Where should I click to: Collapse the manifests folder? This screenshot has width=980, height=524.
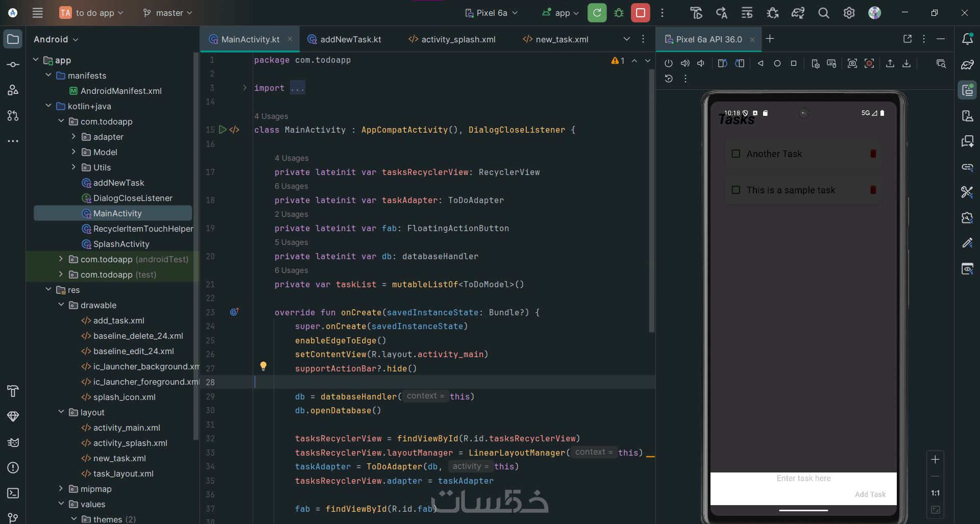(48, 75)
